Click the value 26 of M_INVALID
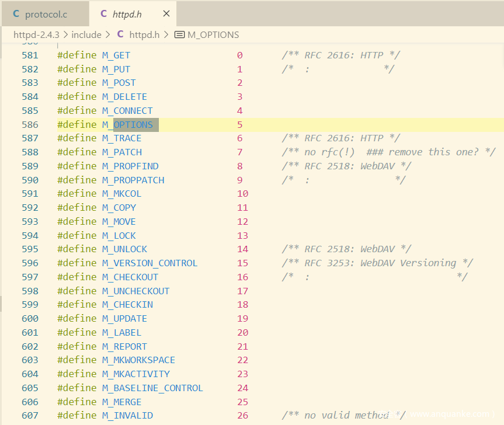Screen dimensions: 504x425 [x=242, y=416]
